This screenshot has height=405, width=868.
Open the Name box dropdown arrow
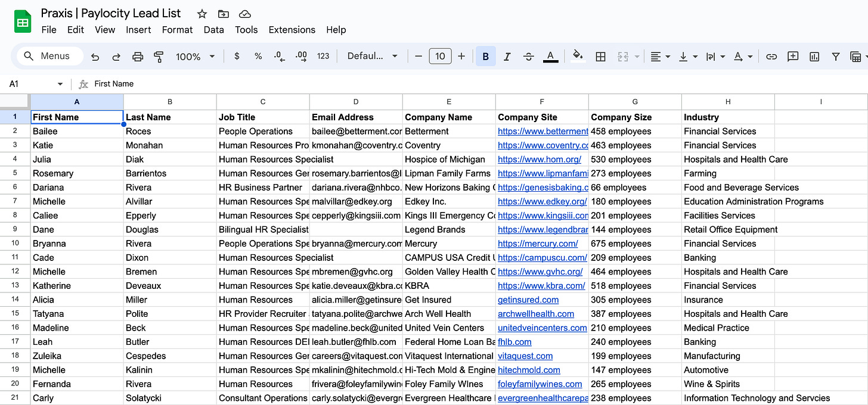tap(60, 84)
